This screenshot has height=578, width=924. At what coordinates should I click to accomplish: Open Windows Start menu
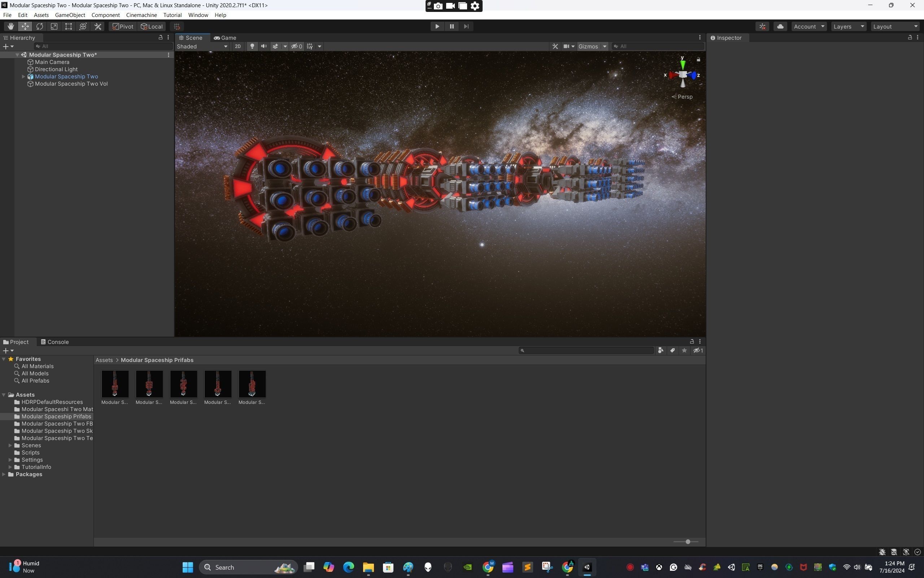pyautogui.click(x=187, y=567)
